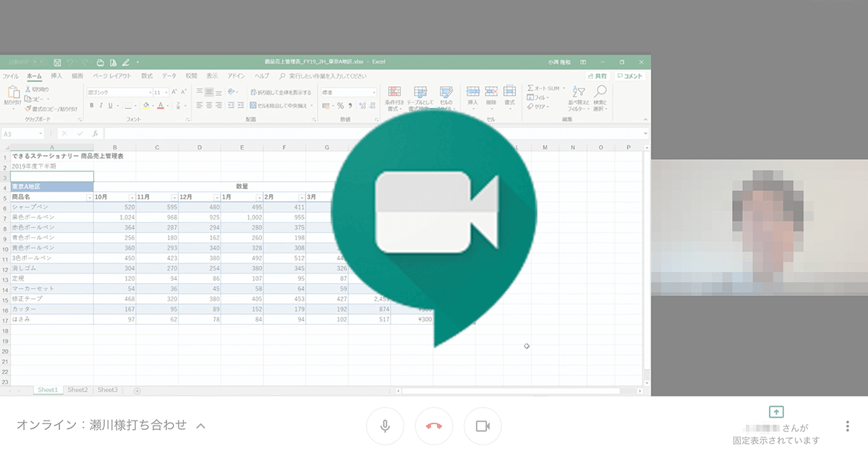Click セルを結合して中央揃え merge button

point(279,105)
